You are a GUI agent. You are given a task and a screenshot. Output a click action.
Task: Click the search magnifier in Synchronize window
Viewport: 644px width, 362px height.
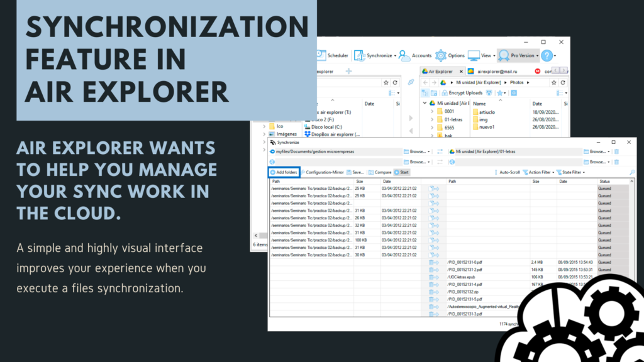pos(632,172)
